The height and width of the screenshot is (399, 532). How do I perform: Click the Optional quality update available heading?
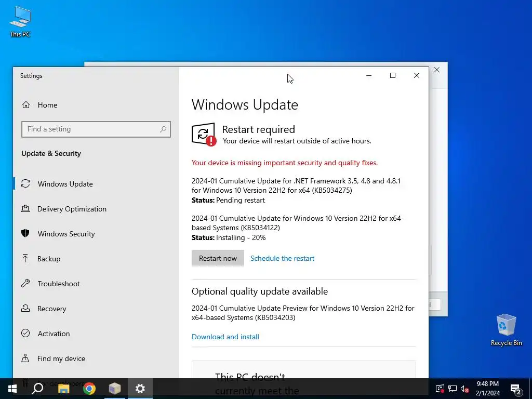260,291
